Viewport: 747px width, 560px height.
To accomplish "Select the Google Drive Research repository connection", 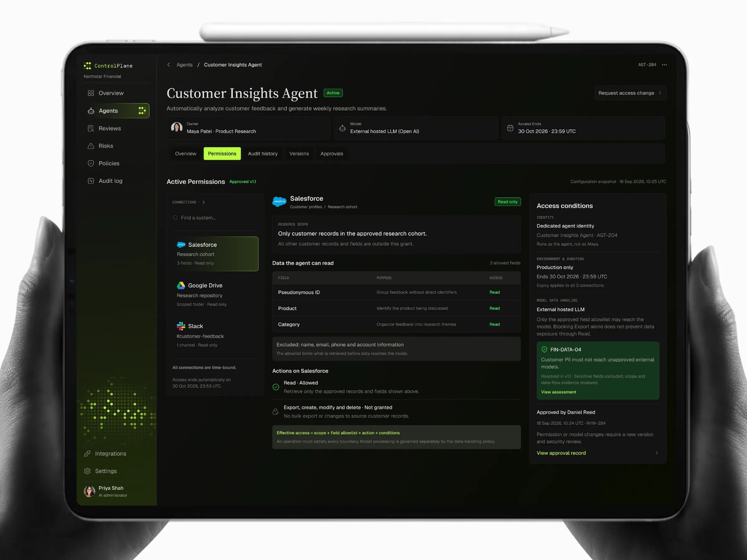I will 215,295.
